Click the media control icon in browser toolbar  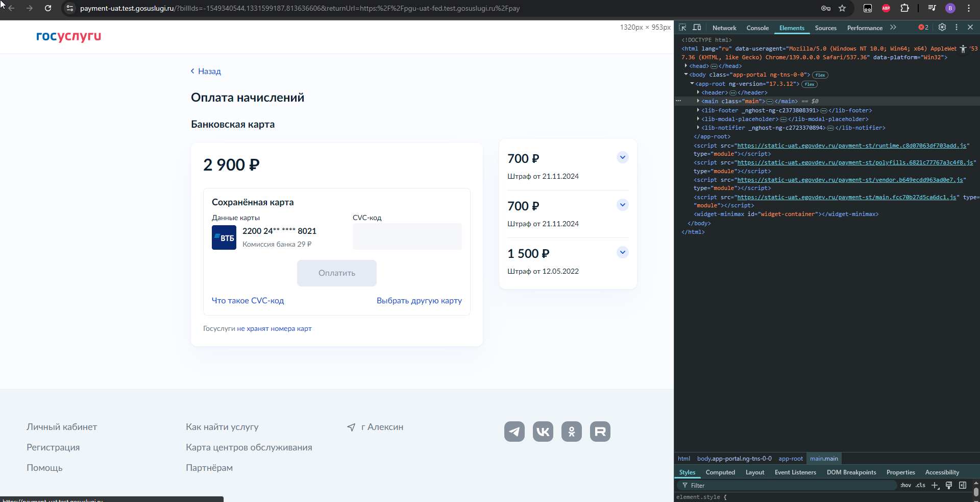coord(932,8)
